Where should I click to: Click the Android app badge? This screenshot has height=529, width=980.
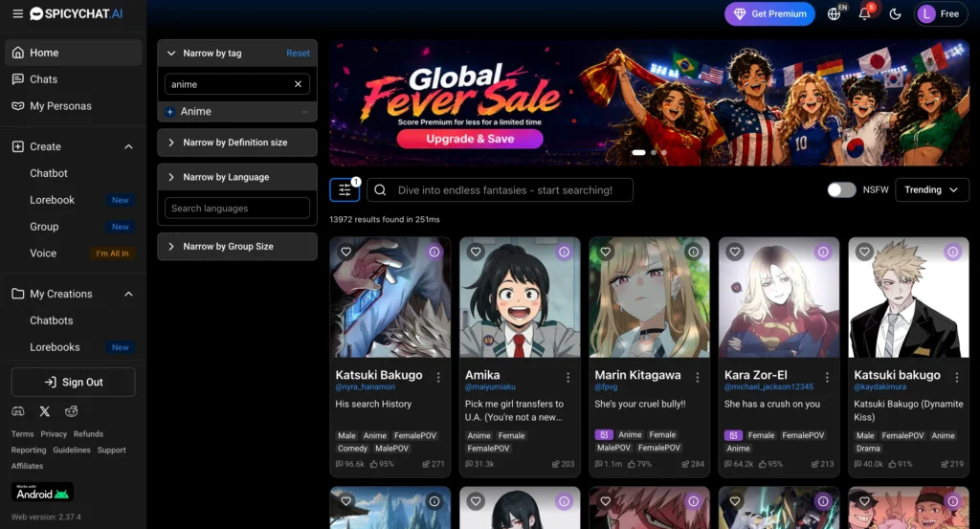(x=42, y=492)
